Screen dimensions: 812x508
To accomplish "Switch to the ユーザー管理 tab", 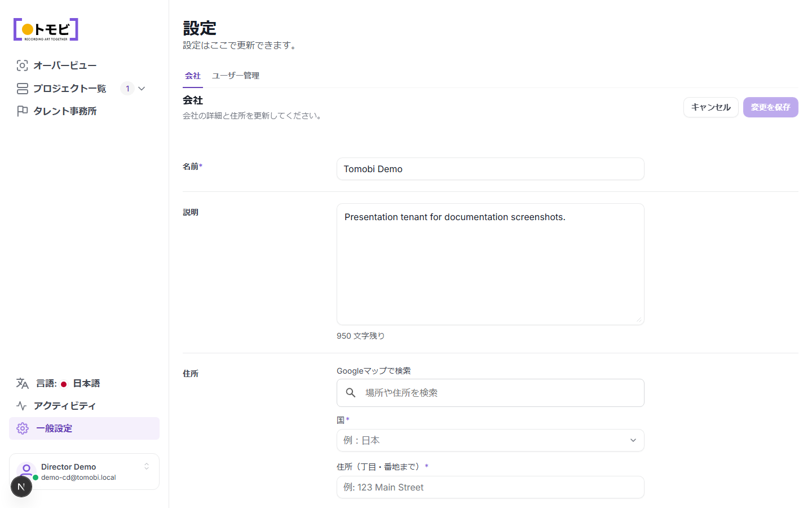I will click(236, 76).
